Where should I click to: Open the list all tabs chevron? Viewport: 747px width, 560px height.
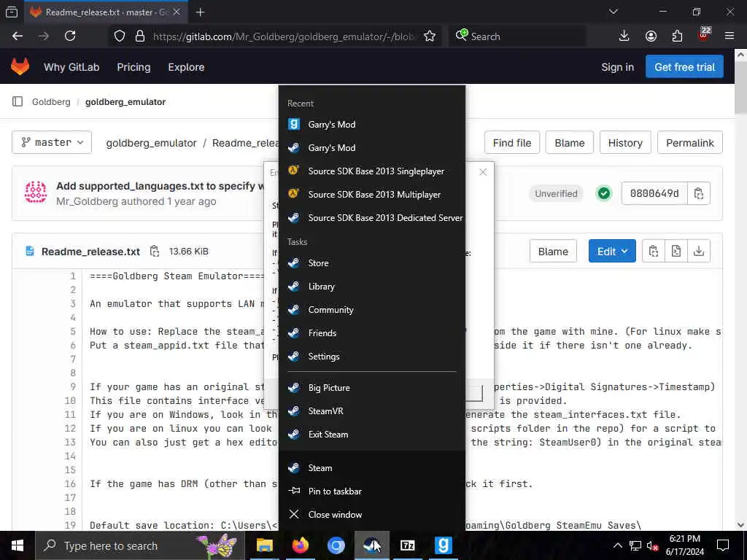(614, 12)
